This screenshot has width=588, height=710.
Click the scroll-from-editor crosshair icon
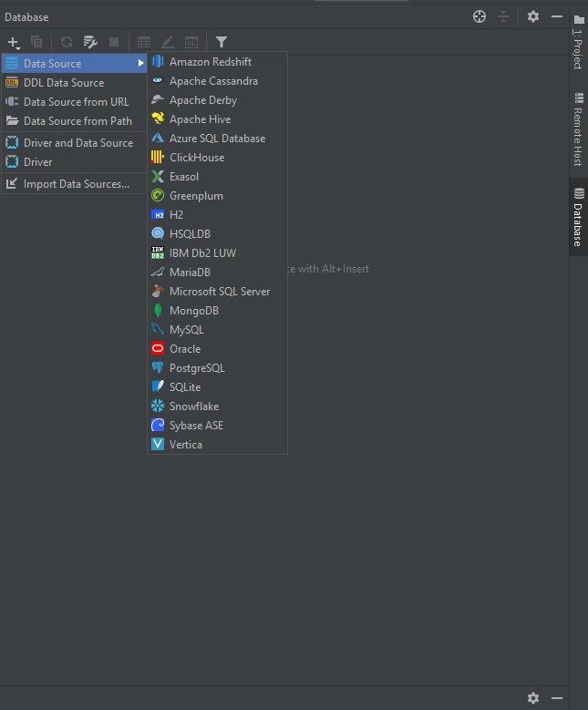pos(480,16)
